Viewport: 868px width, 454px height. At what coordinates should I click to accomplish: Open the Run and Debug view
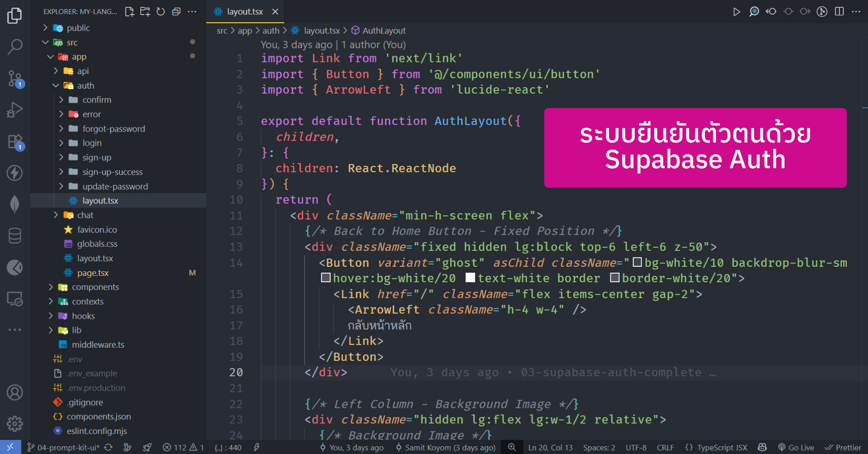pos(14,109)
